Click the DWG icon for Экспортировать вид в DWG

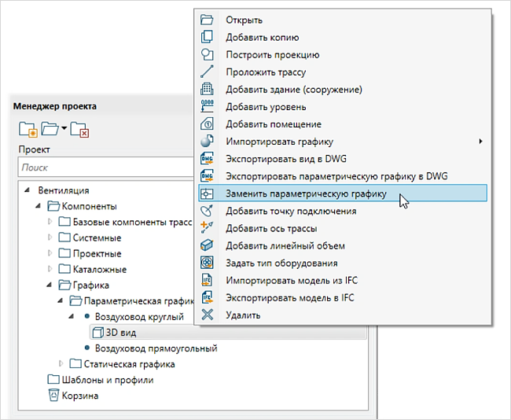coord(208,159)
